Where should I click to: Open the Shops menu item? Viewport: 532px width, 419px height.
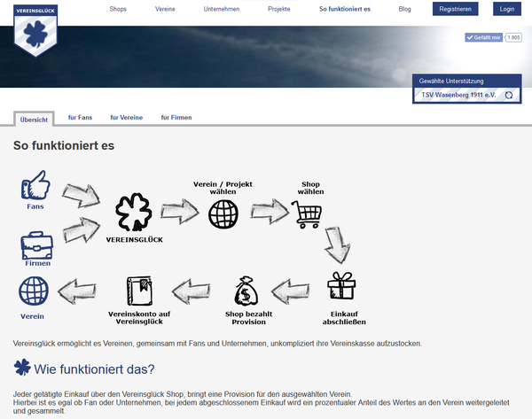tap(118, 9)
